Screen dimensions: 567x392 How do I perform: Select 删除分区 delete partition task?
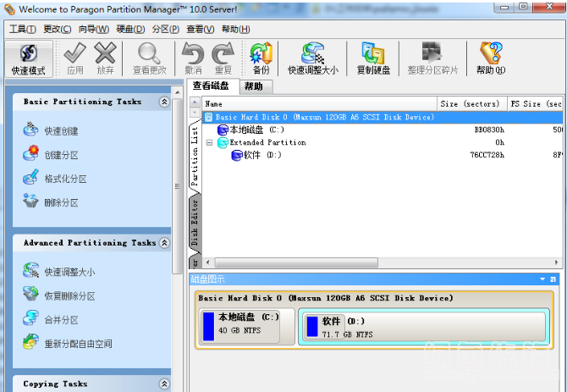pyautogui.click(x=51, y=202)
